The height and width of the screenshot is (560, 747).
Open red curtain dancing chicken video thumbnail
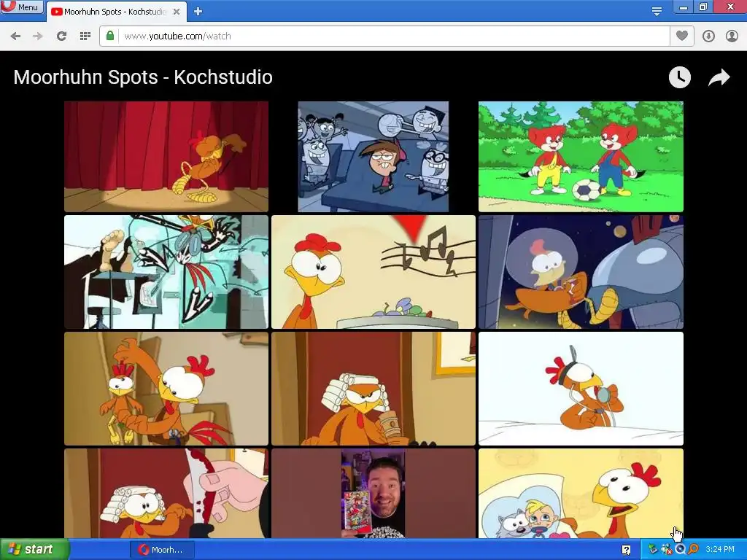pos(166,156)
